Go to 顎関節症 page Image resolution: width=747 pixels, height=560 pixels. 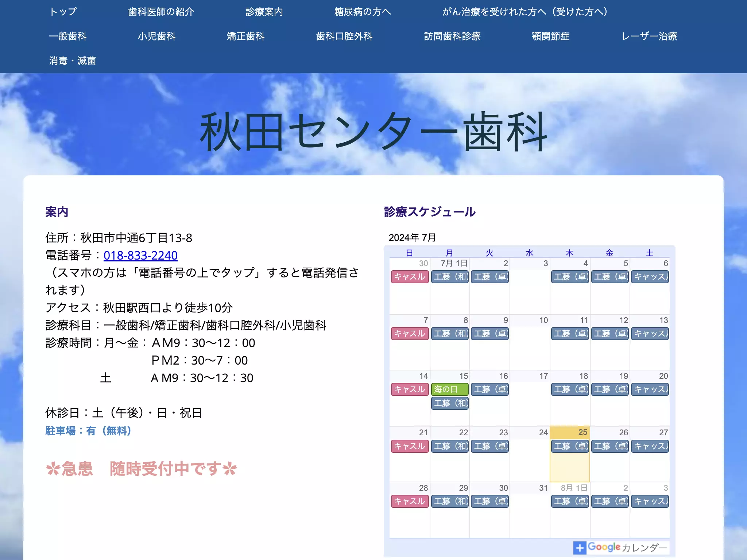pyautogui.click(x=551, y=36)
